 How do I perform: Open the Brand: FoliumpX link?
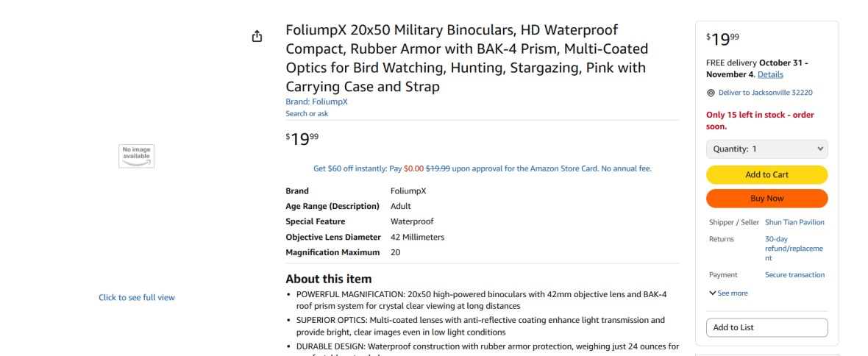click(316, 102)
